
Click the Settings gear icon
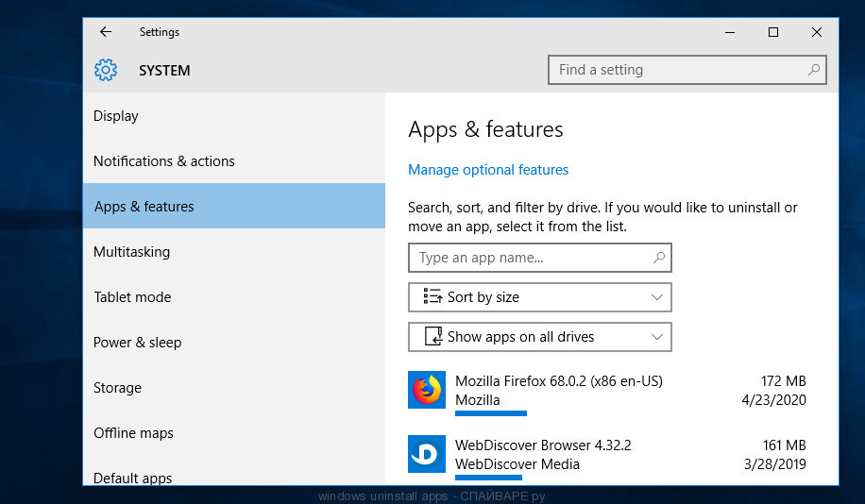[106, 70]
